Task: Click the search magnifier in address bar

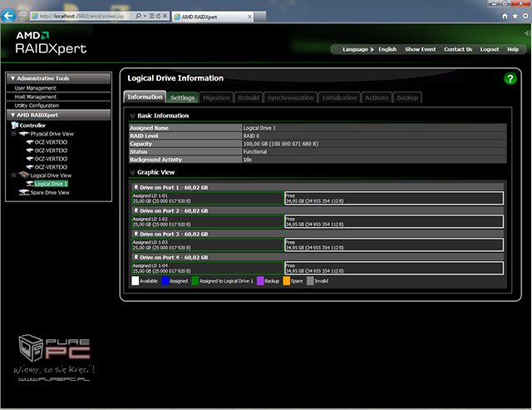Action: click(138, 16)
